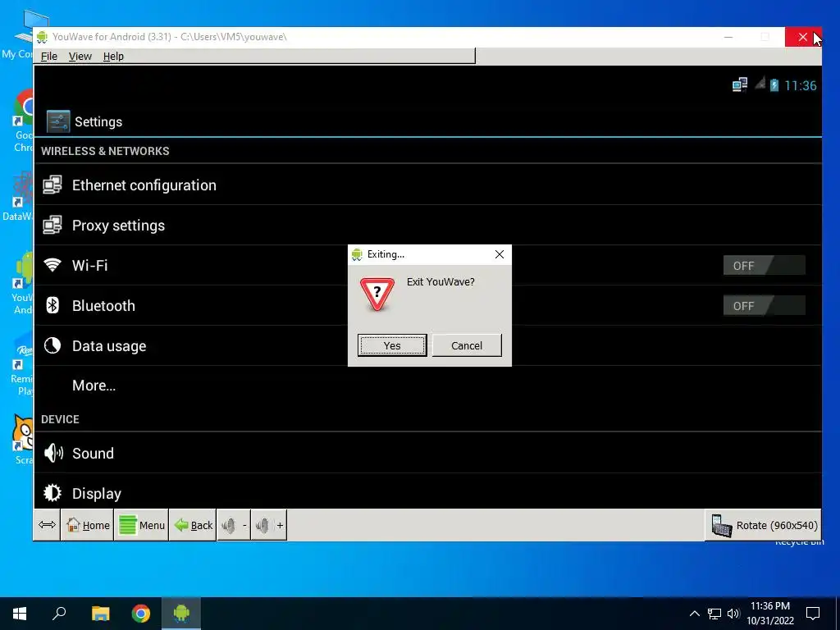The height and width of the screenshot is (630, 840).
Task: Toggle the Bluetooth OFF switch
Action: (764, 306)
